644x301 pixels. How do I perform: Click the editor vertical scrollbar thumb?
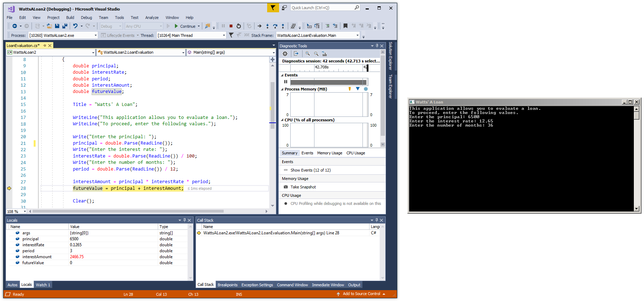click(x=272, y=105)
